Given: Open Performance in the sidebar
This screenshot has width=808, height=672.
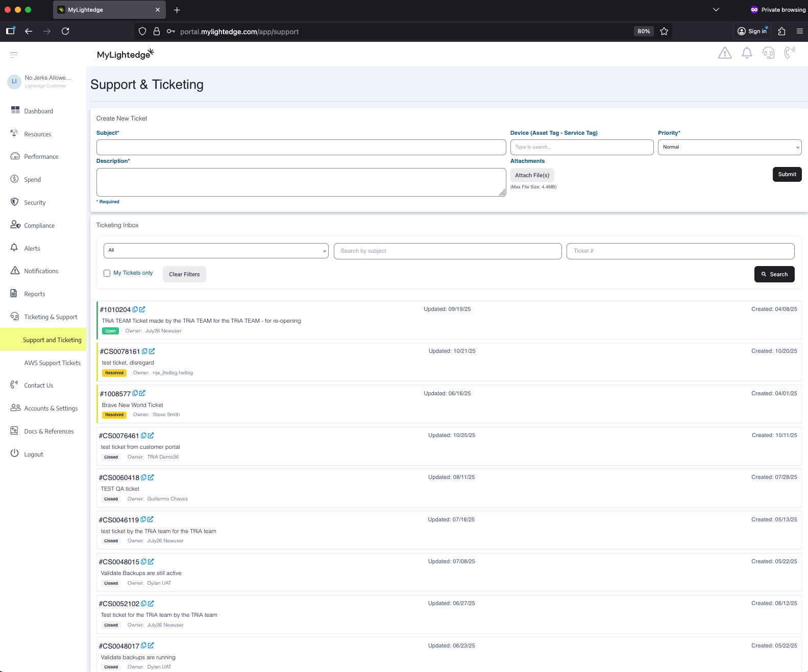Looking at the screenshot, I should coord(41,157).
